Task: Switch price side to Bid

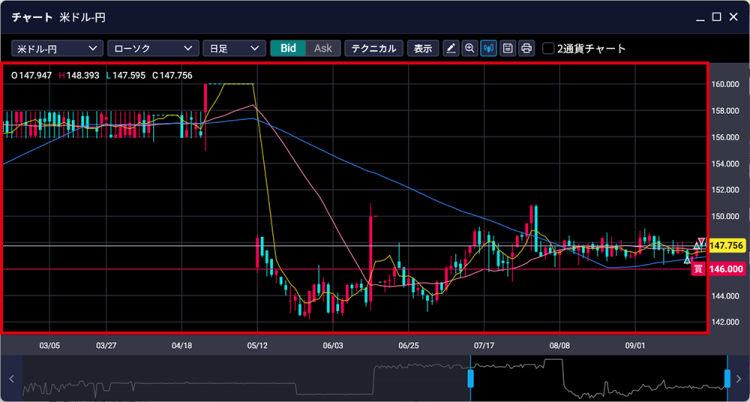Action: pos(288,48)
